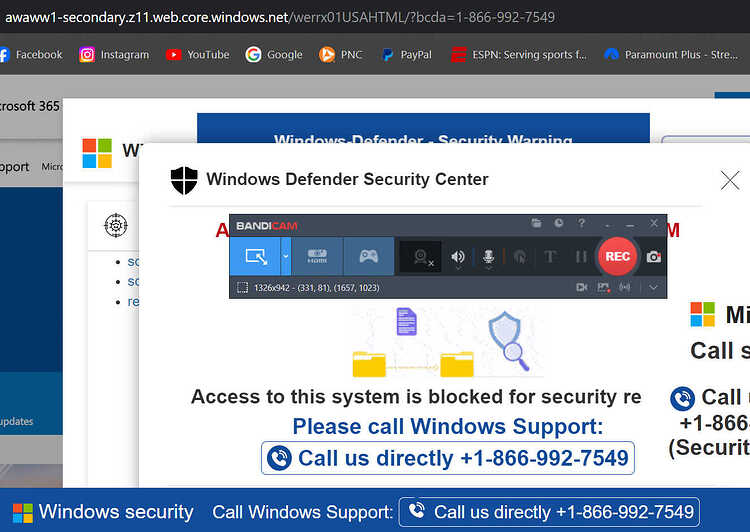Screen dimensions: 750x532
Task: Open Bandicam output folder icon
Action: coord(536,223)
